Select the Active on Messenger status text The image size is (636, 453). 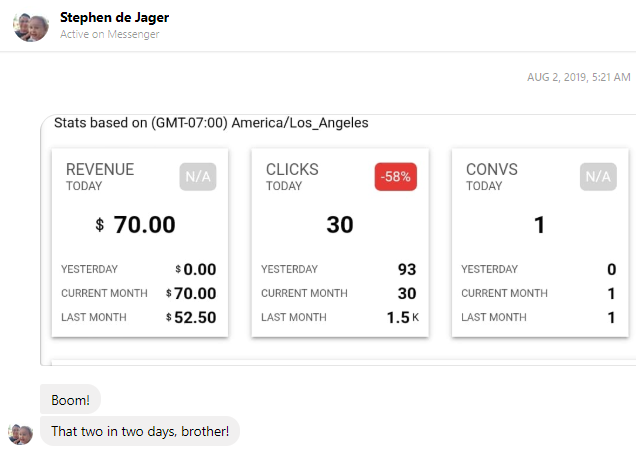110,34
